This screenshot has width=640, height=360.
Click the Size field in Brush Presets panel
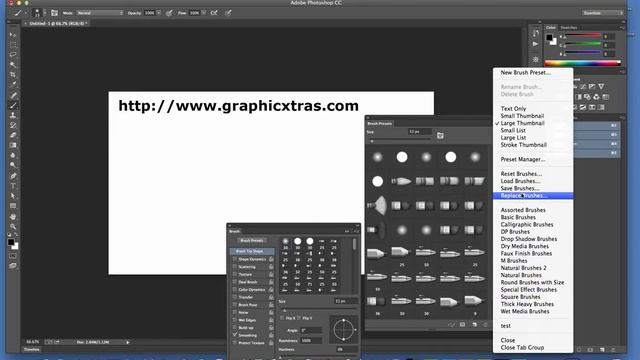pos(420,132)
